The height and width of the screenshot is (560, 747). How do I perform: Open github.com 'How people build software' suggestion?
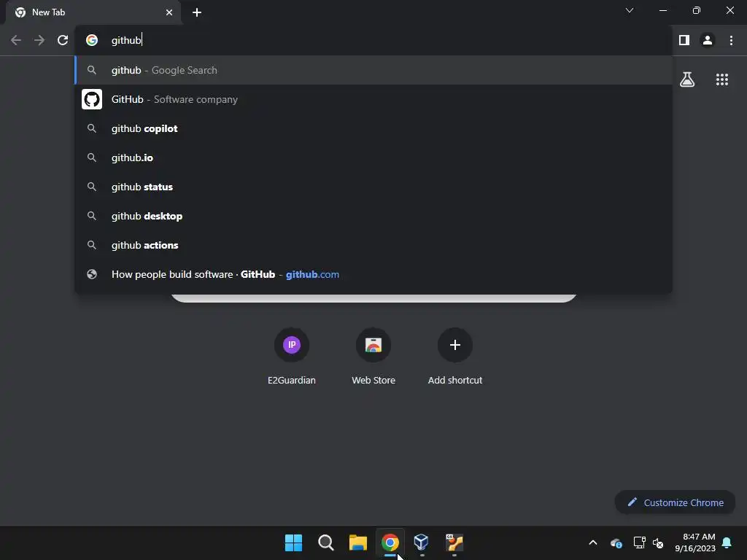tap(373, 274)
